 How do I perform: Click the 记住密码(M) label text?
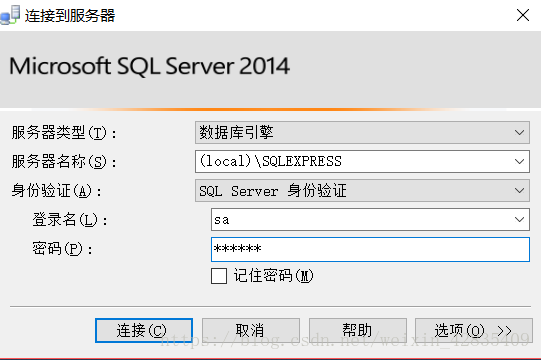click(x=273, y=276)
